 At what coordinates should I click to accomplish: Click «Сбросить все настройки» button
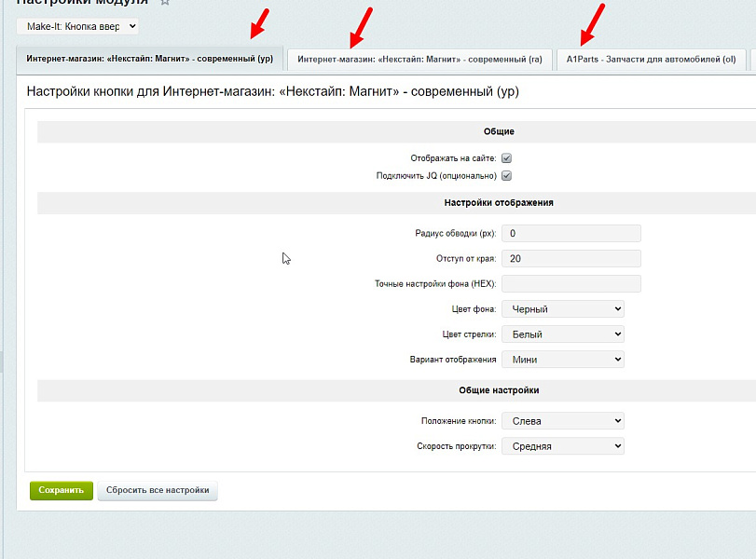(158, 490)
